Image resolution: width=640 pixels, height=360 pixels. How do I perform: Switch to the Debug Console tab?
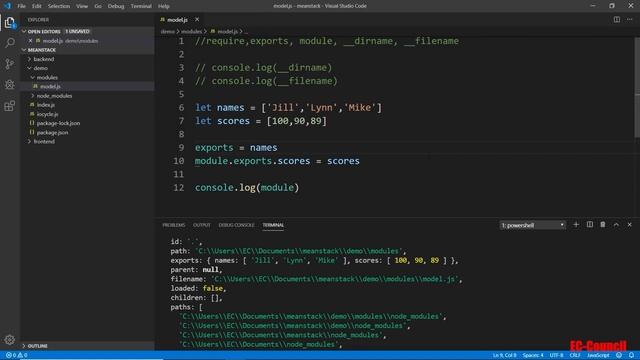(236, 225)
